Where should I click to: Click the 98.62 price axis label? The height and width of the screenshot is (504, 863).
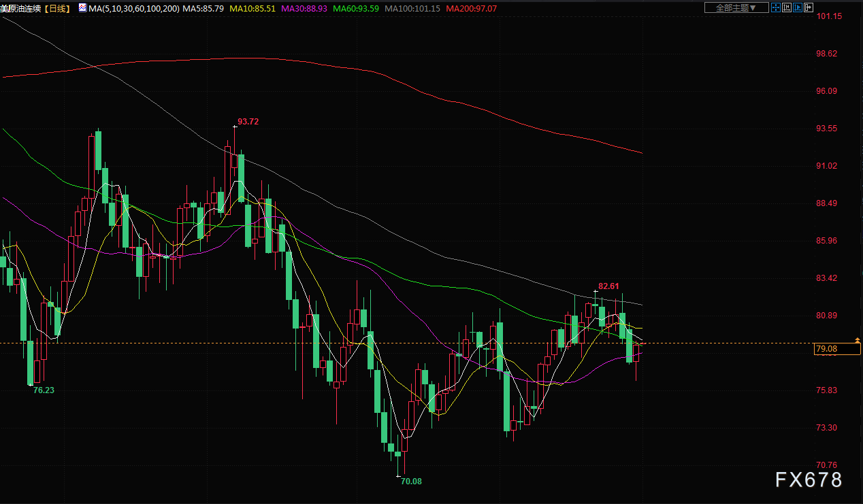[828, 54]
